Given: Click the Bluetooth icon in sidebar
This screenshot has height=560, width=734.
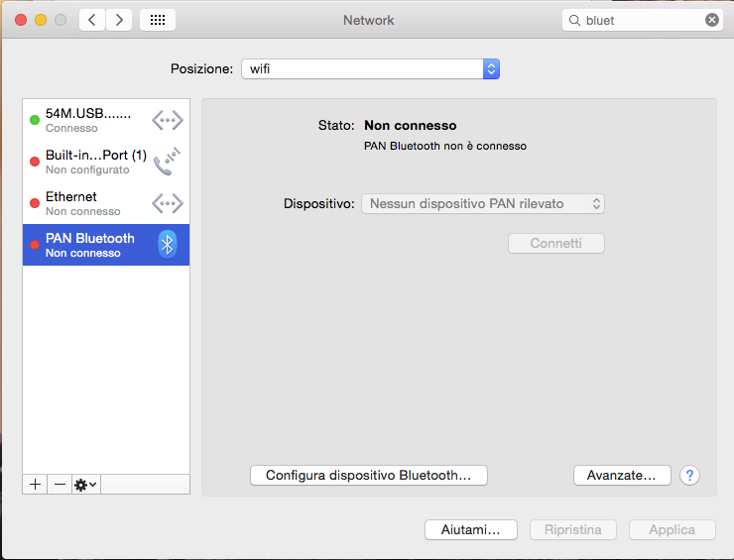Looking at the screenshot, I should (x=167, y=245).
